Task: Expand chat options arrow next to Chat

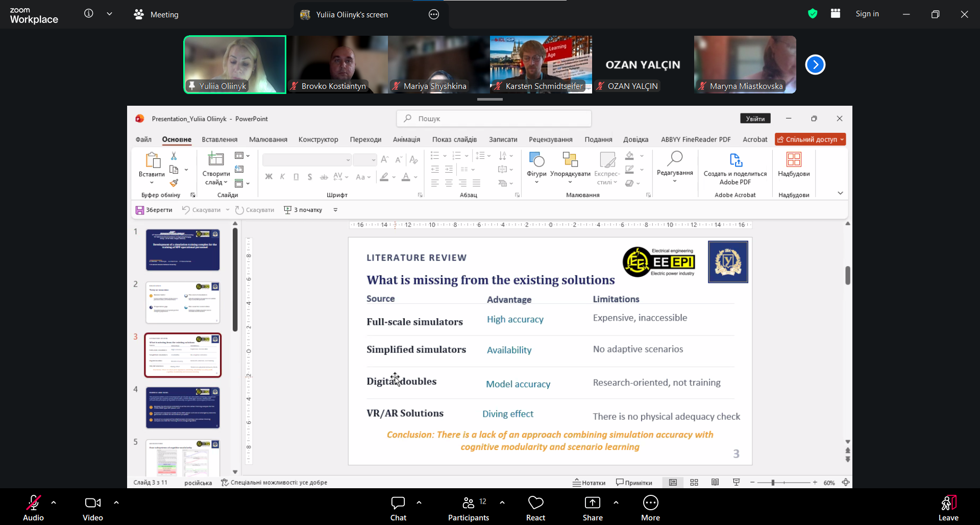Action: point(419,503)
